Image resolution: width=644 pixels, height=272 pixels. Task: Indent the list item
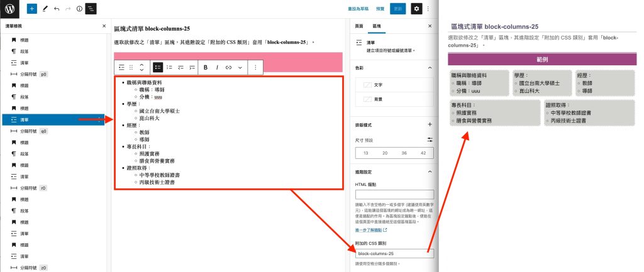[x=191, y=67]
